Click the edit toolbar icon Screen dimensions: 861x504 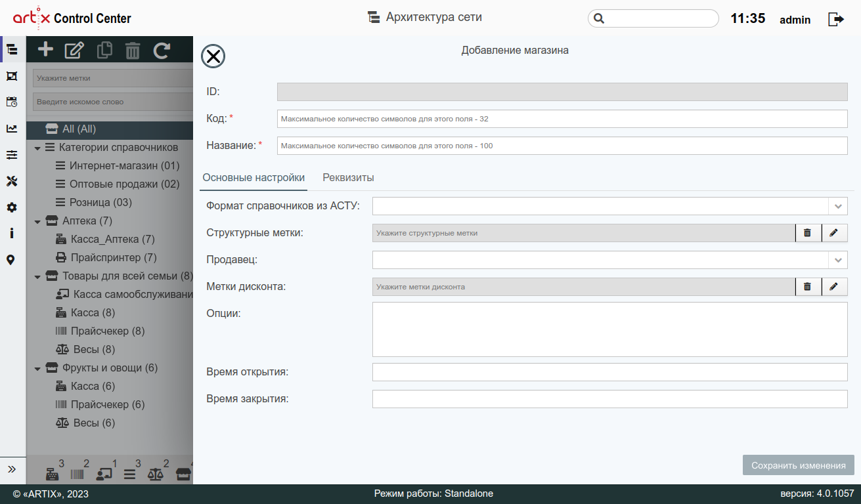(x=74, y=50)
